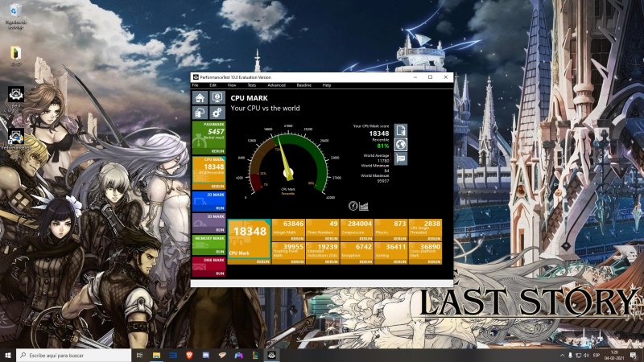Viewport: 644px width, 362px height.
Task: Rerun the CPU Single Threaded test
Action: pos(434,238)
